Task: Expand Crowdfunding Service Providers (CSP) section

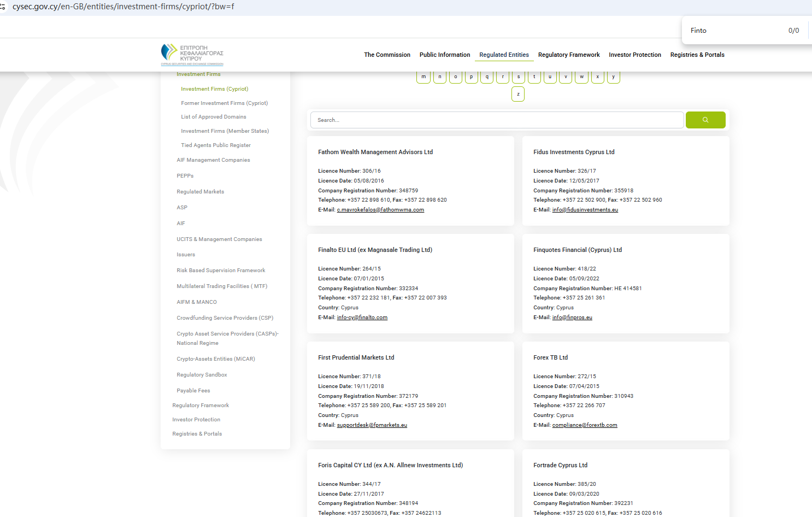Action: [x=225, y=318]
